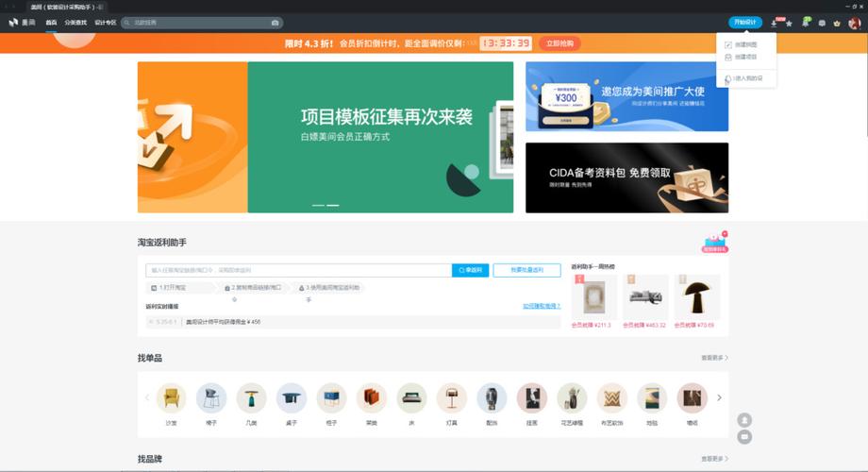Select the 灯具 lighting category icon
This screenshot has width=868, height=472.
tap(452, 397)
